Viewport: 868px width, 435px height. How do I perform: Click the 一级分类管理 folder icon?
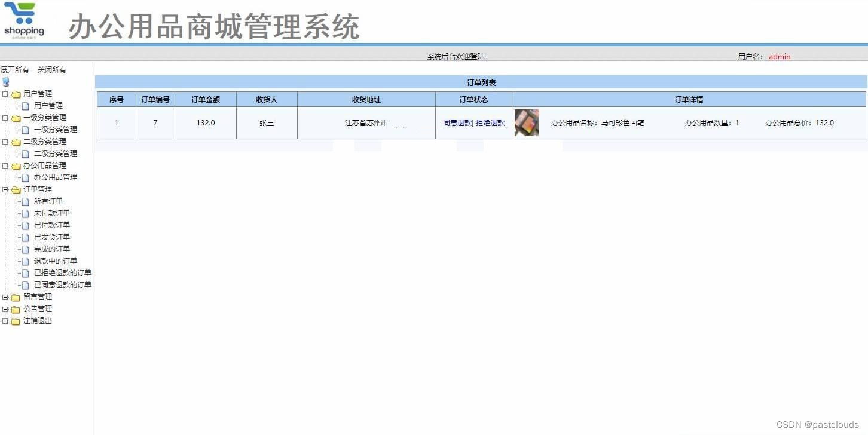point(17,117)
